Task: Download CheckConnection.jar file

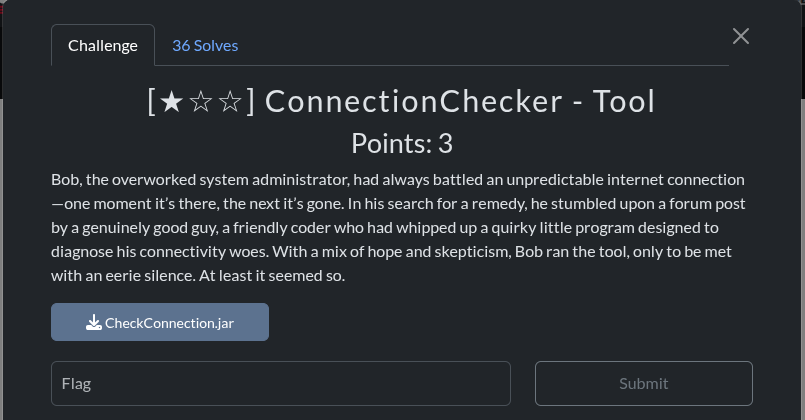Action: coord(160,322)
